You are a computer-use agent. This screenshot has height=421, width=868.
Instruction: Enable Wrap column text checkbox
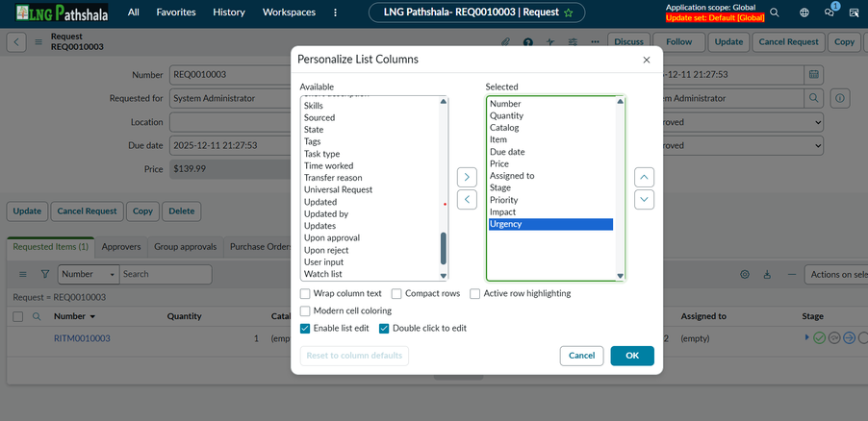305,294
